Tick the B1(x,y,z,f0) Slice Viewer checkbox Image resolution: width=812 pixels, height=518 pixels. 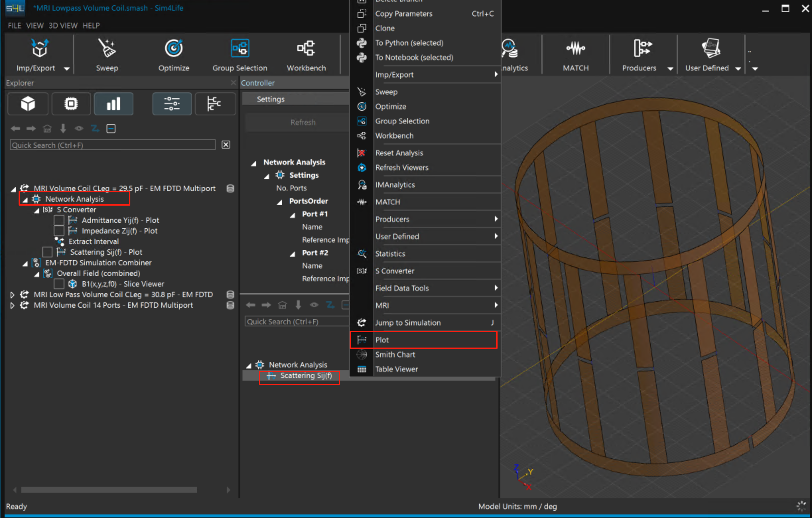coord(59,284)
